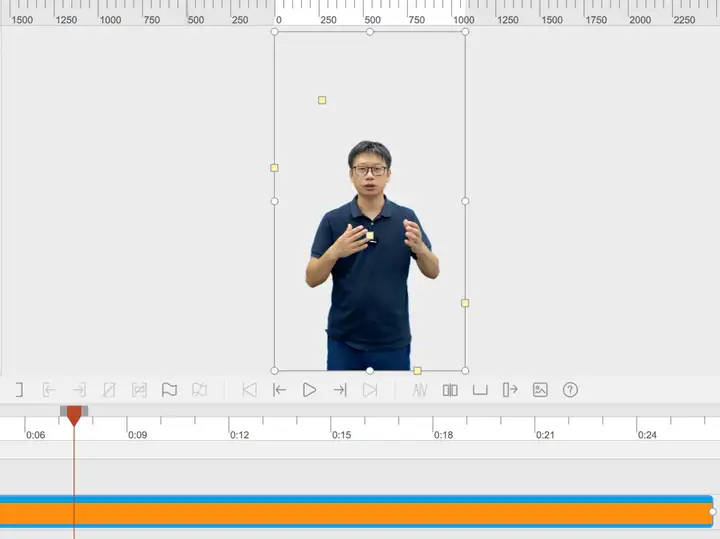Click the 0:21 mark on the timeline ruler
Image resolution: width=720 pixels, height=539 pixels.
tap(545, 435)
